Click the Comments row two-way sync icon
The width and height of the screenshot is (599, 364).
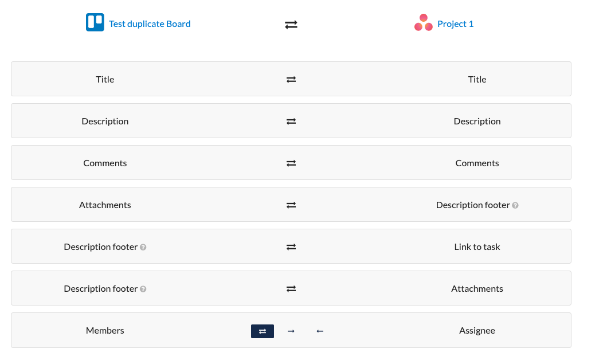pos(291,163)
